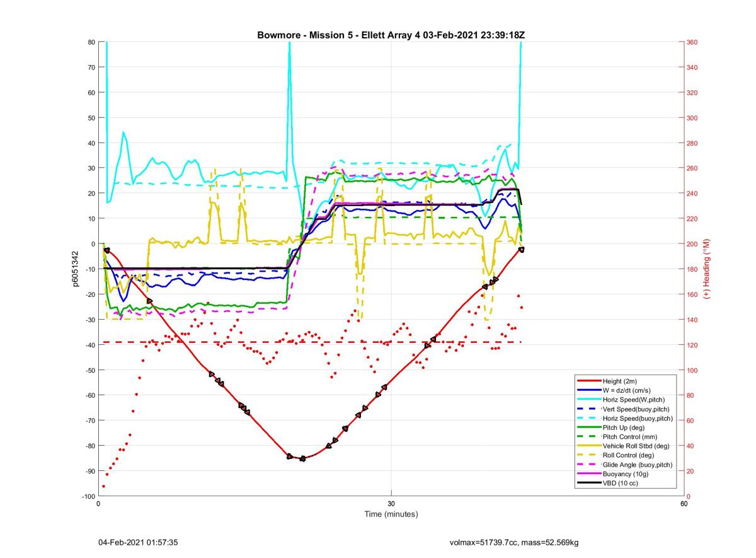Click the 'Time (minutes)' x-axis label
This screenshot has width=756, height=558.
point(391,514)
